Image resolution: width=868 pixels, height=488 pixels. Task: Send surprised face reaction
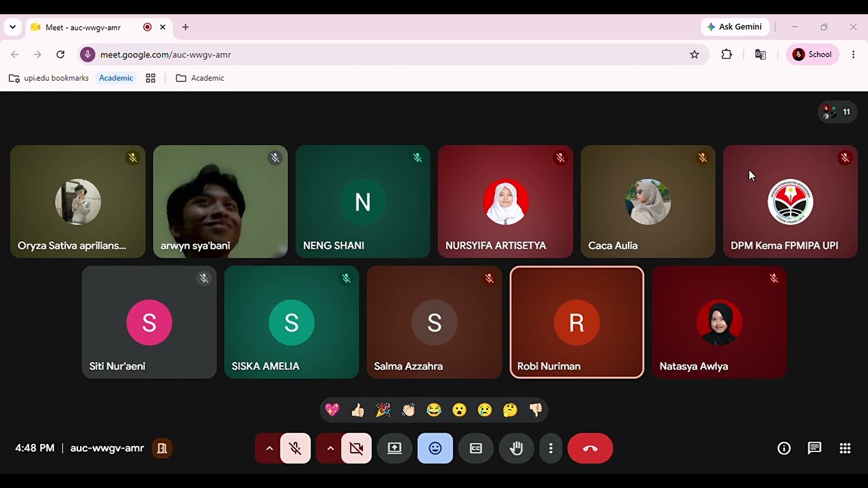[459, 409]
